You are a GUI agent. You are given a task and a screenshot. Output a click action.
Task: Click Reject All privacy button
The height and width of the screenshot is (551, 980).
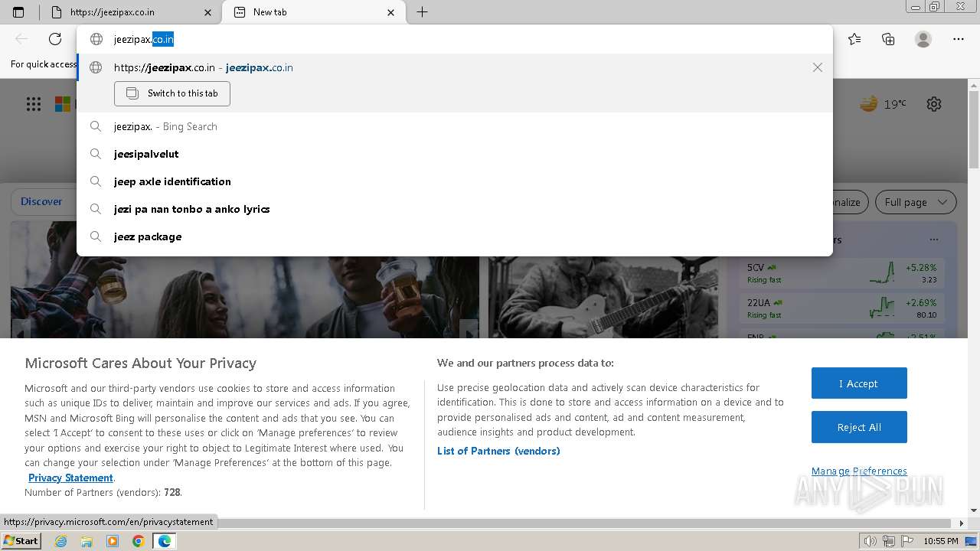point(859,427)
